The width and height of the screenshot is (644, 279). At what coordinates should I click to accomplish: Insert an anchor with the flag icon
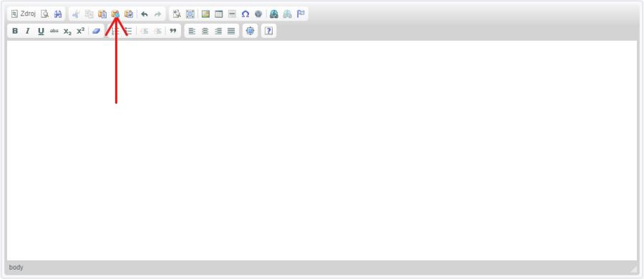coord(301,14)
